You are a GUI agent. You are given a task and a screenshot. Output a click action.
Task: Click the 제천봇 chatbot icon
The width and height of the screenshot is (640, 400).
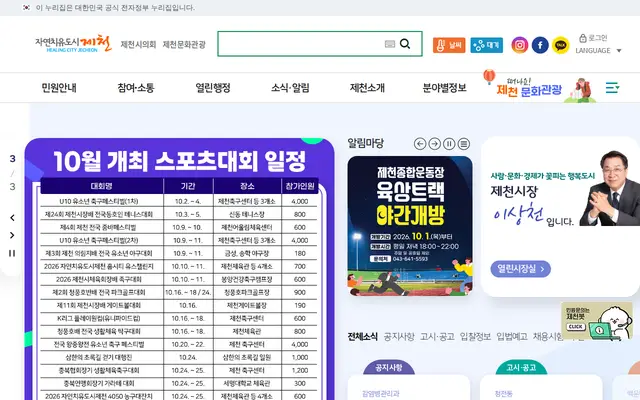(597, 321)
